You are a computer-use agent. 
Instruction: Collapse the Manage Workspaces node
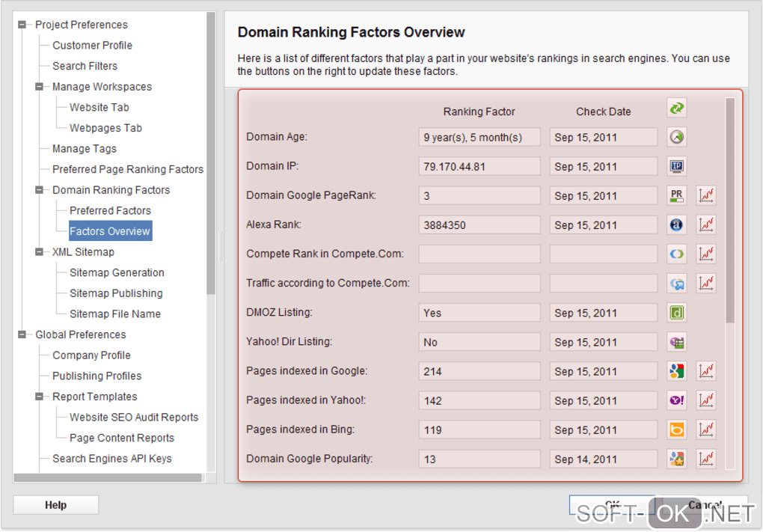point(40,87)
